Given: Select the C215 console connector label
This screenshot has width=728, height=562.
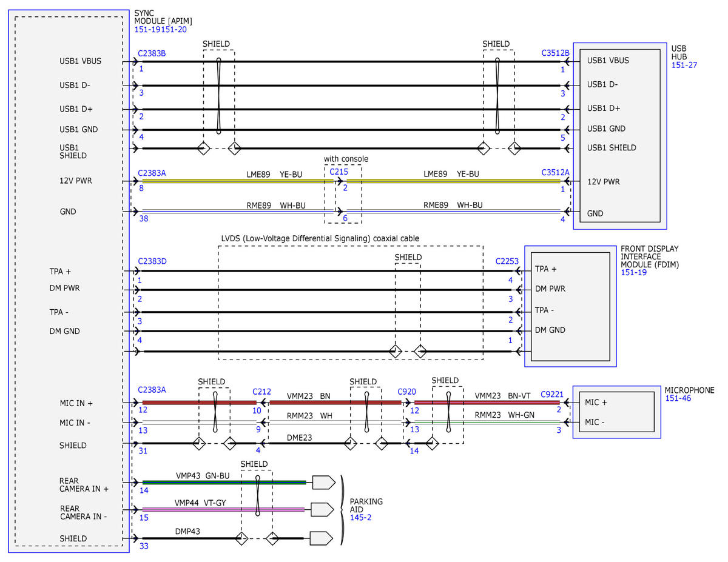Looking at the screenshot, I should (339, 172).
